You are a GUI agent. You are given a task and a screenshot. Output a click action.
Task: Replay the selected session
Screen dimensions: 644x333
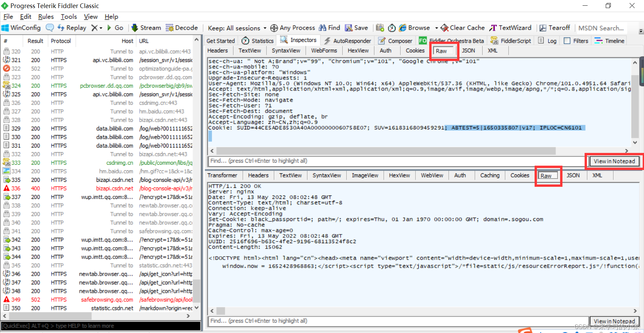click(72, 28)
